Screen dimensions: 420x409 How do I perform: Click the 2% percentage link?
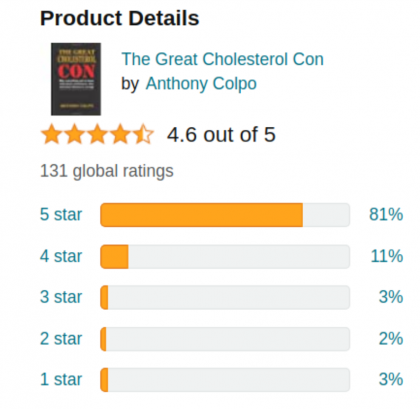coord(391,339)
